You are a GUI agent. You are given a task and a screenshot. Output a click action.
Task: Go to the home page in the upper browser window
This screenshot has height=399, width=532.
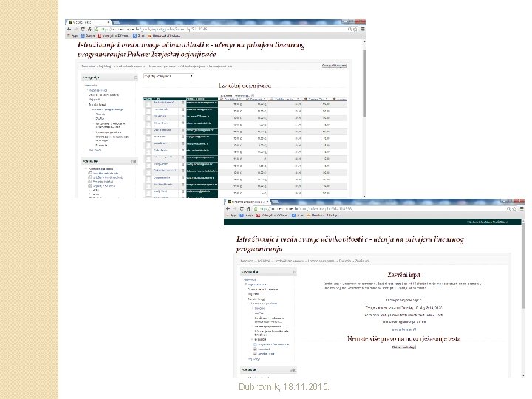(89, 29)
